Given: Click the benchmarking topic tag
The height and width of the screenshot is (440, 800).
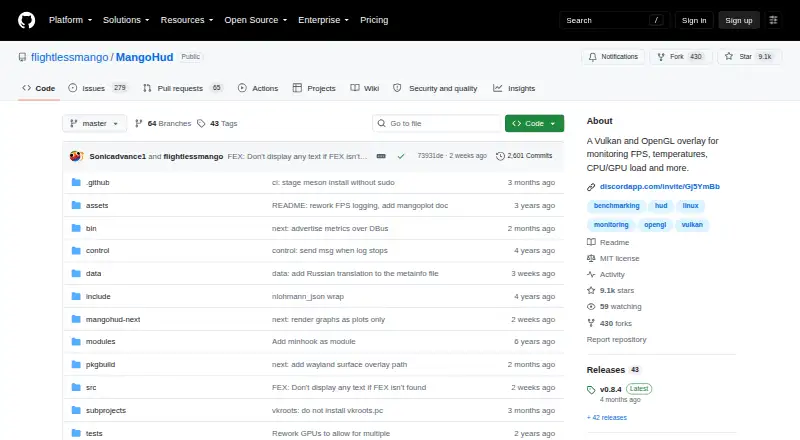Looking at the screenshot, I should click(616, 206).
